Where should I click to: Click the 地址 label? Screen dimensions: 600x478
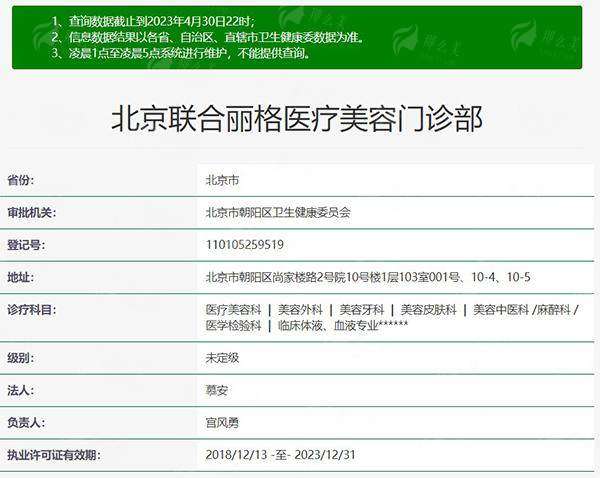(x=20, y=277)
